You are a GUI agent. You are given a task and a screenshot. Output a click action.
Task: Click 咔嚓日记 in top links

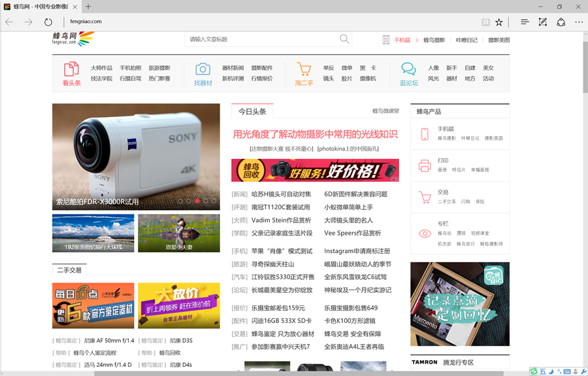click(466, 40)
